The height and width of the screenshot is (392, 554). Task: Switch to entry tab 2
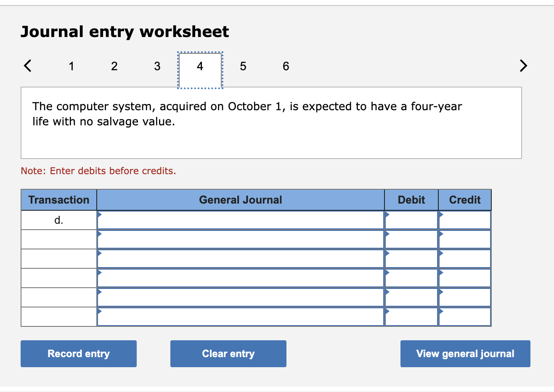point(114,66)
